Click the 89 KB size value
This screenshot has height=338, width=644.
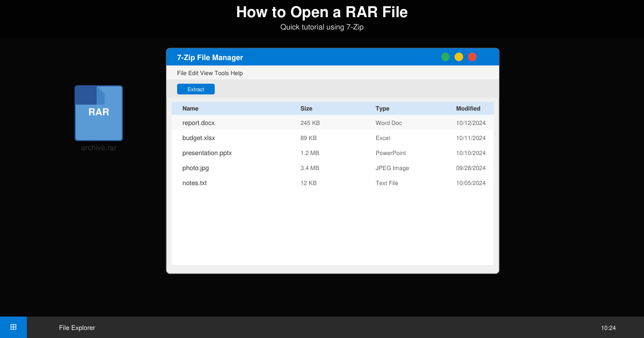309,138
